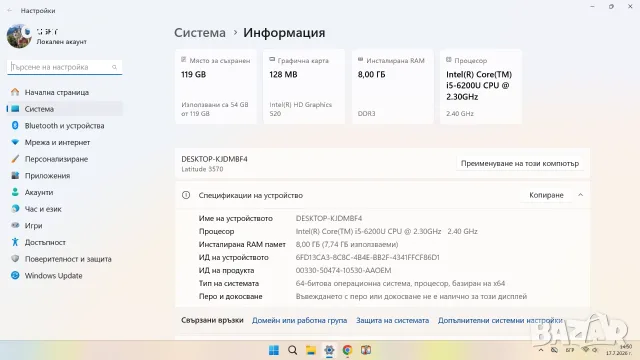
Task: Select Система in the sidebar
Action: coord(64,109)
